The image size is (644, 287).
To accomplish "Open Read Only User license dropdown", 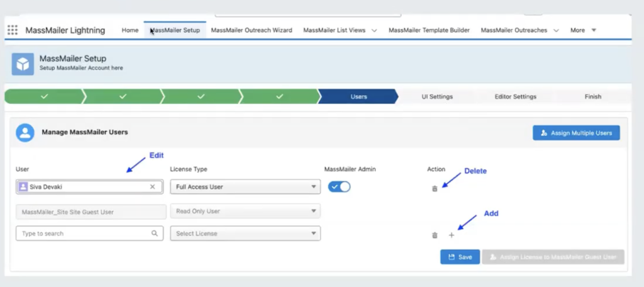I will (x=245, y=211).
